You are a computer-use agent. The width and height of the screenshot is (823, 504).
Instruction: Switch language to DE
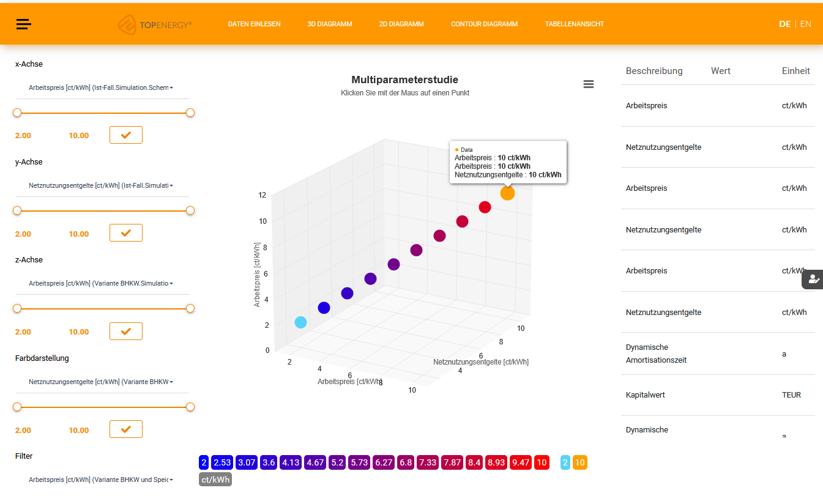(x=784, y=24)
